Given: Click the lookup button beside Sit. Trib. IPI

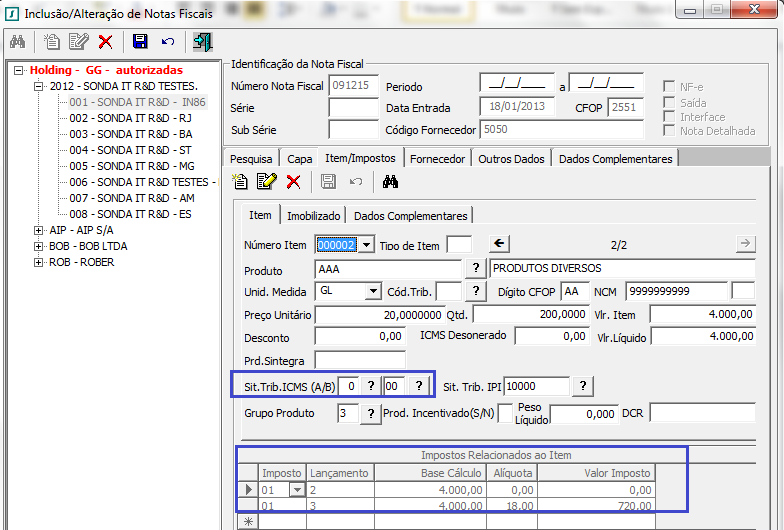Looking at the screenshot, I should coord(583,386).
